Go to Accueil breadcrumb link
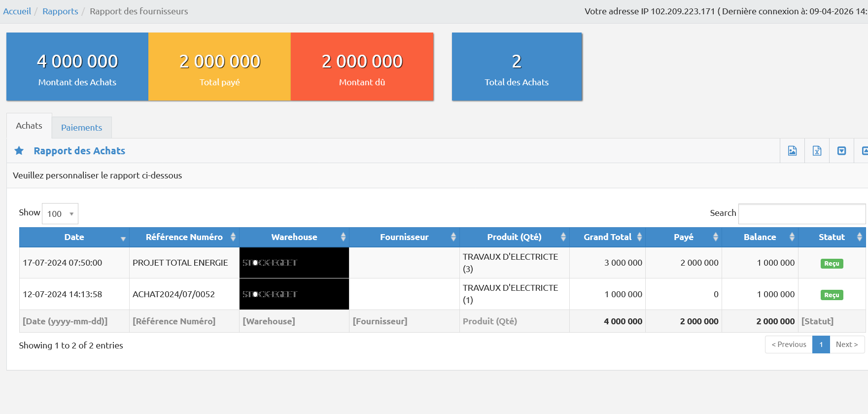868x414 pixels. (x=17, y=11)
